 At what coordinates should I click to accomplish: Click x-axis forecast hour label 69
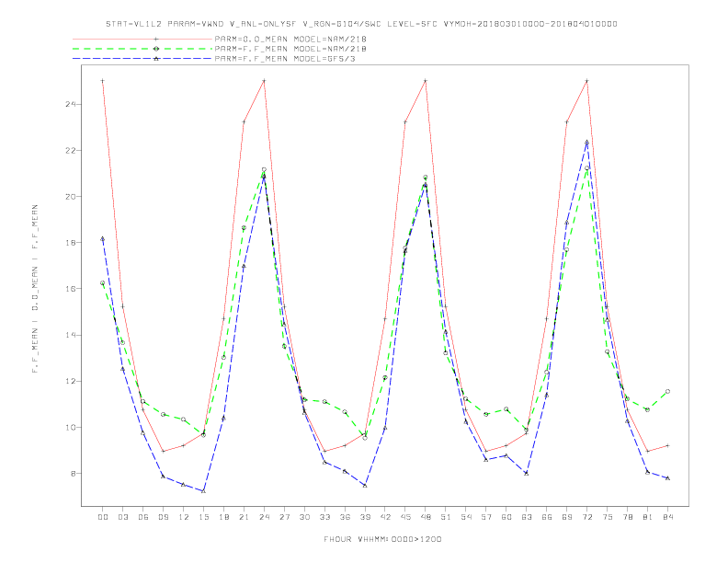(x=567, y=517)
